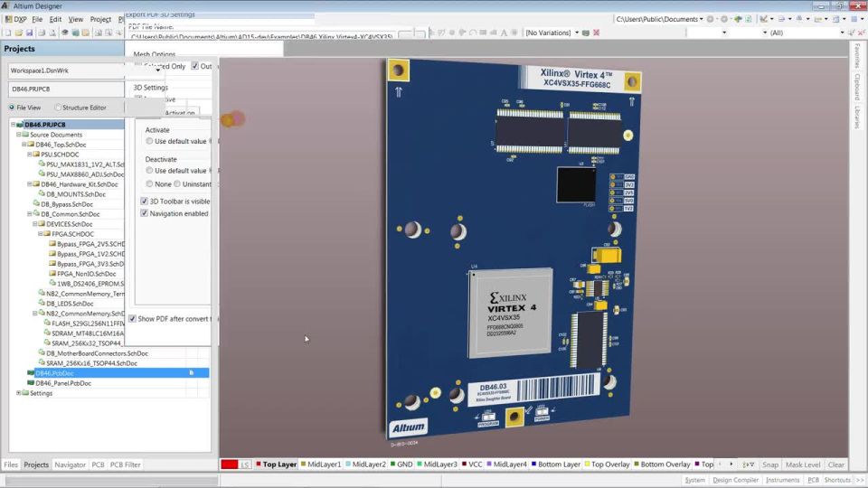Open the View menu
The image size is (868, 488).
76,19
